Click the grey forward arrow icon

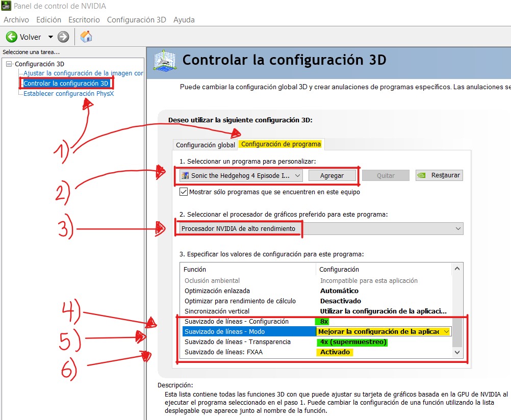pyautogui.click(x=63, y=37)
